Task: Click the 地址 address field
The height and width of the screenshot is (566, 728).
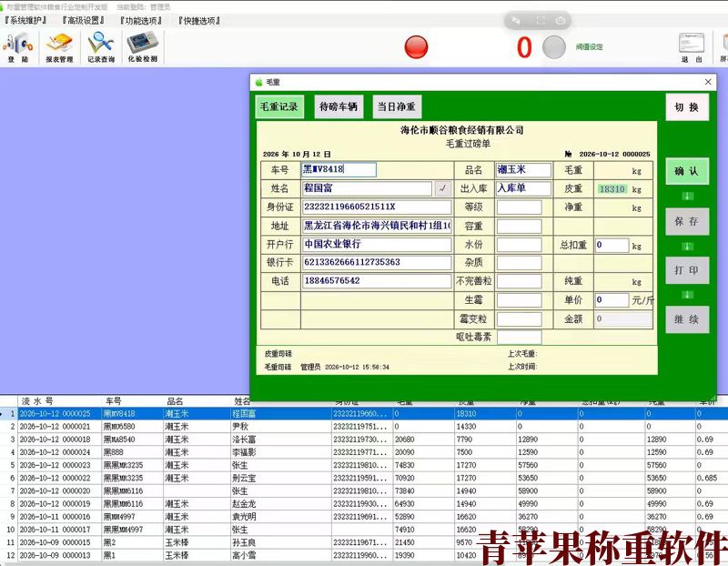Action: pyautogui.click(x=377, y=226)
